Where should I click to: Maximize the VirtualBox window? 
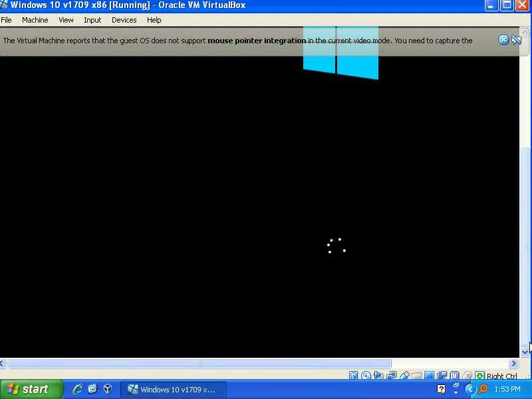(507, 5)
